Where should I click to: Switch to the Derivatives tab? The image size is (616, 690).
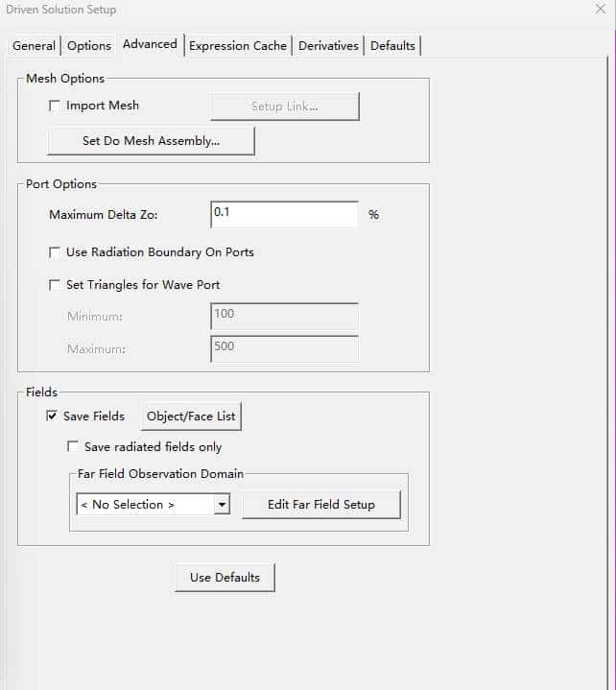tap(328, 46)
